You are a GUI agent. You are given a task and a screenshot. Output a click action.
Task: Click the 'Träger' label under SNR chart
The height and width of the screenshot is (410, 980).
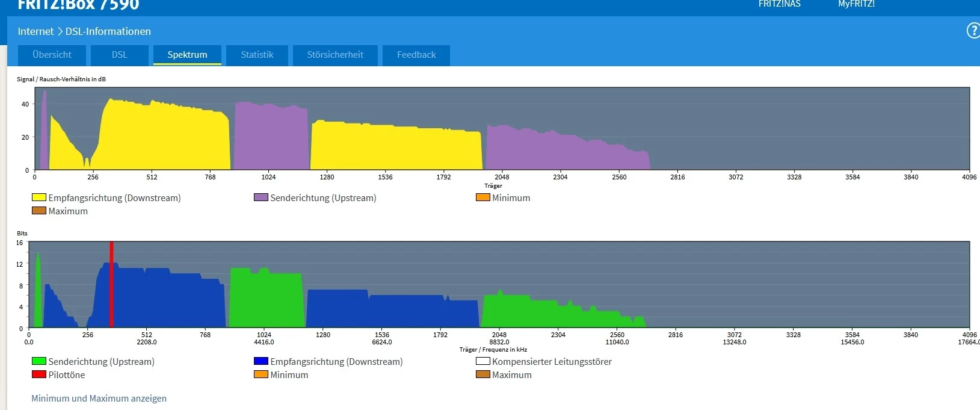493,185
